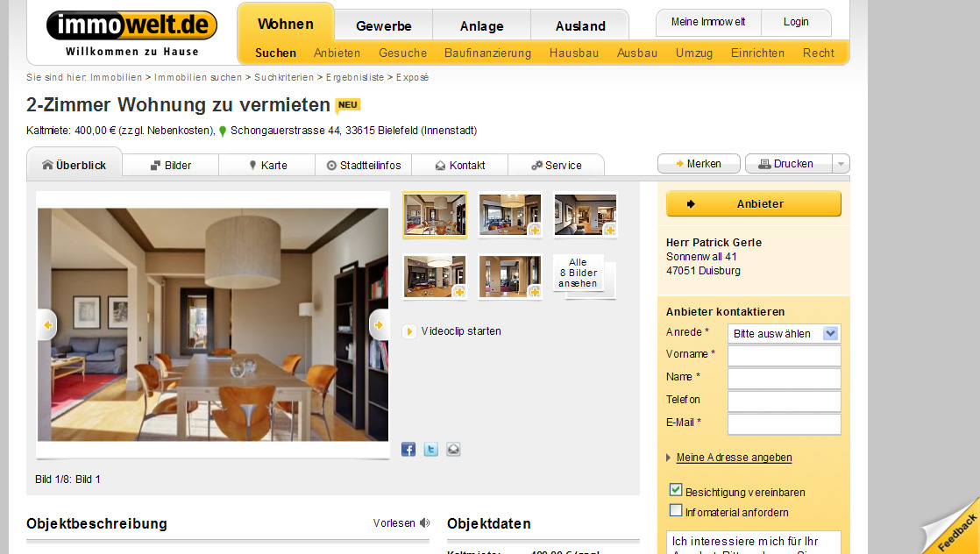Screen dimensions: 980x554
Task: Open the Service tab
Action: [x=557, y=165]
